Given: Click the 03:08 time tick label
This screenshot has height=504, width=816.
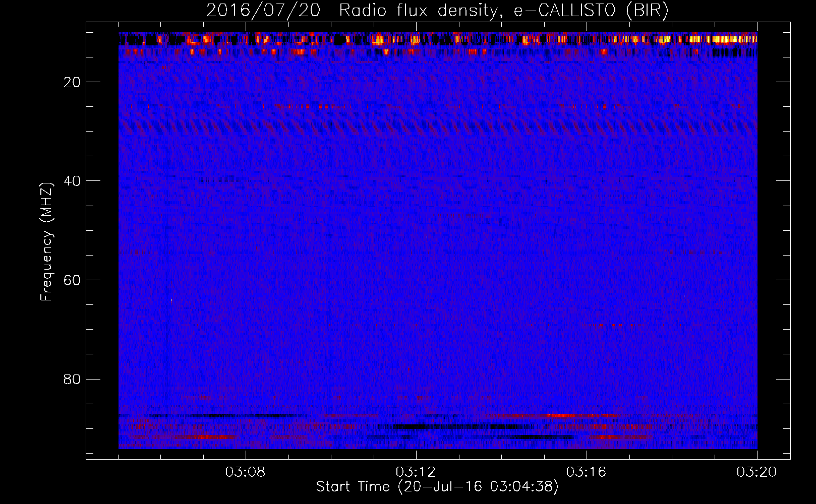Looking at the screenshot, I should point(246,472).
